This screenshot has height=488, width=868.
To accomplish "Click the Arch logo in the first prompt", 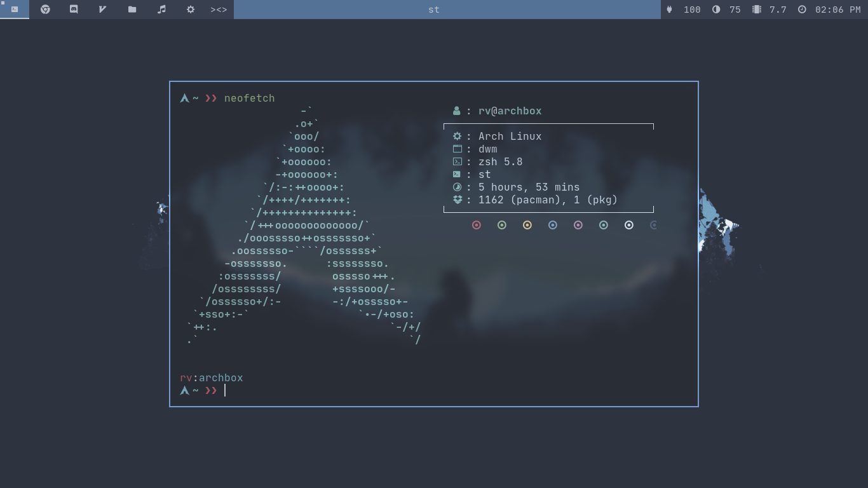I will [185, 98].
